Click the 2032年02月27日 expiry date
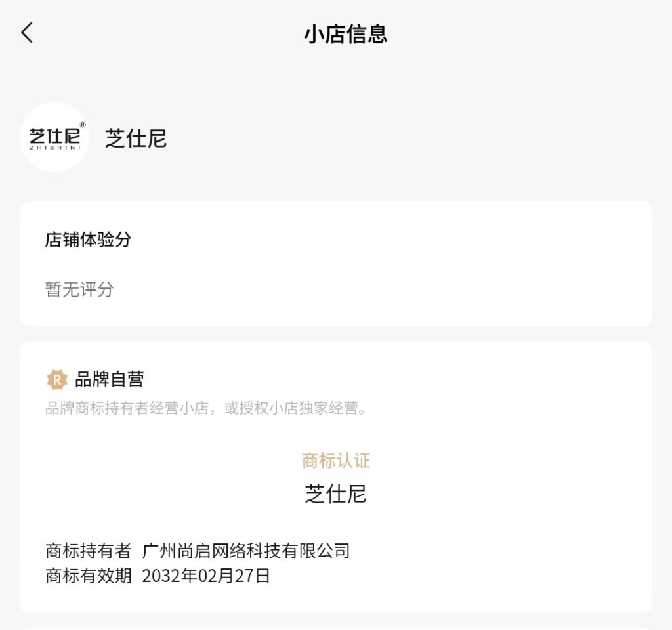Screen dimensions: 672x630 pyautogui.click(x=206, y=576)
